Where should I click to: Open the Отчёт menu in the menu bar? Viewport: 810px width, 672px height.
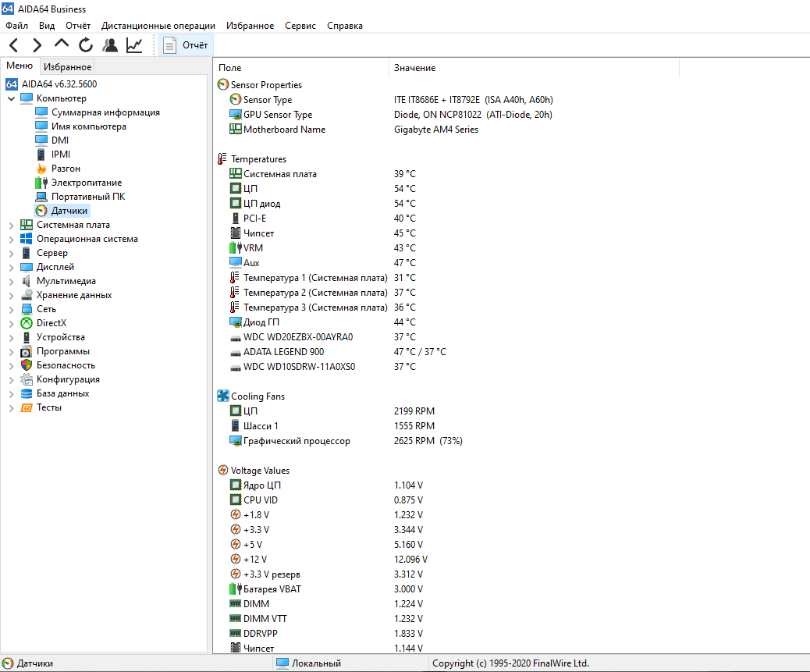(78, 26)
